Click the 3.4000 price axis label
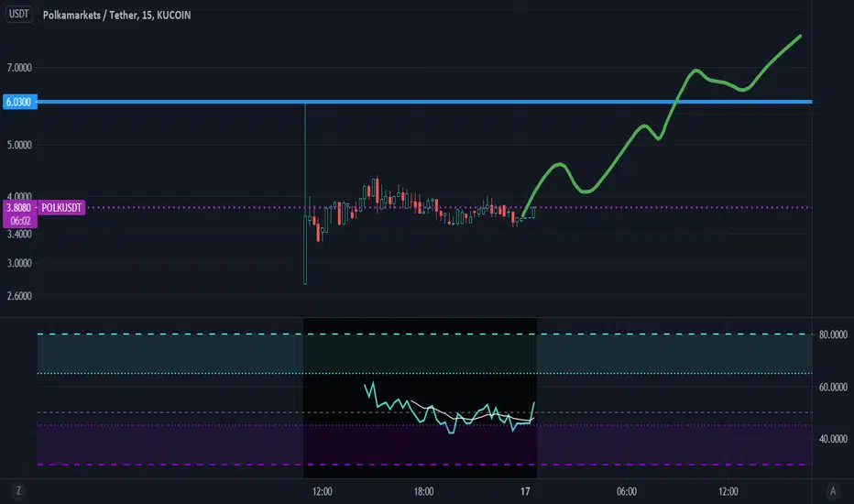The height and width of the screenshot is (504, 854). (19, 235)
